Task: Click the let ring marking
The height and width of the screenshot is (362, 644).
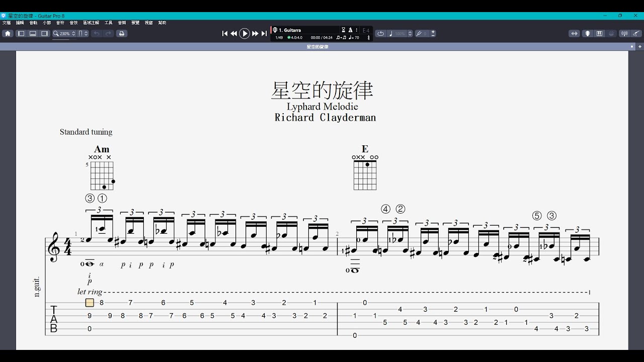Action: 90,292
